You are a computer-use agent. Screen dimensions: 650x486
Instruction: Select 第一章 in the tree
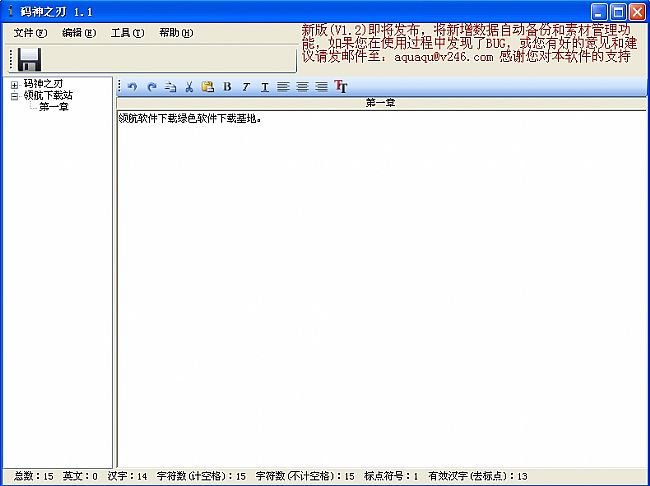[x=54, y=107]
